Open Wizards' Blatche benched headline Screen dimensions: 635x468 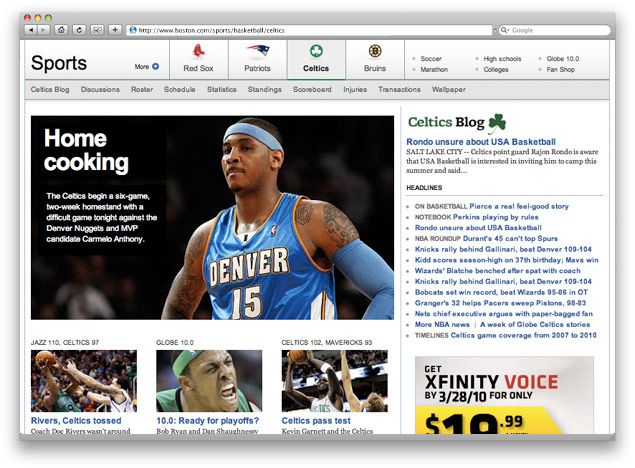click(498, 271)
